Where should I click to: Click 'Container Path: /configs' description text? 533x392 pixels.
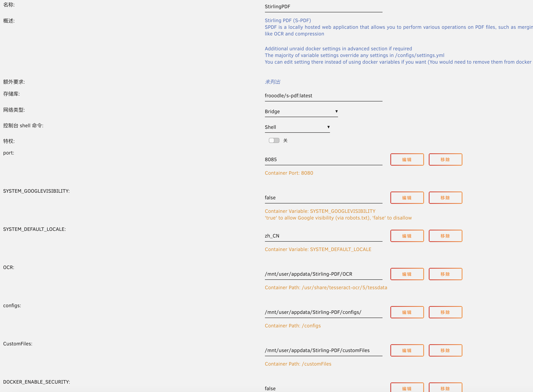coord(293,326)
